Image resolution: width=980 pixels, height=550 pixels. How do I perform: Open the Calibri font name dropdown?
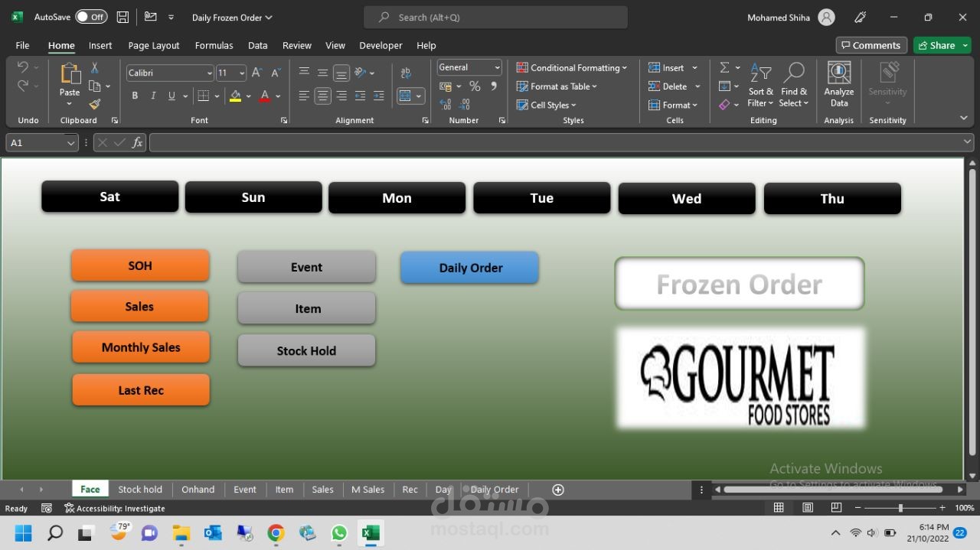point(209,73)
